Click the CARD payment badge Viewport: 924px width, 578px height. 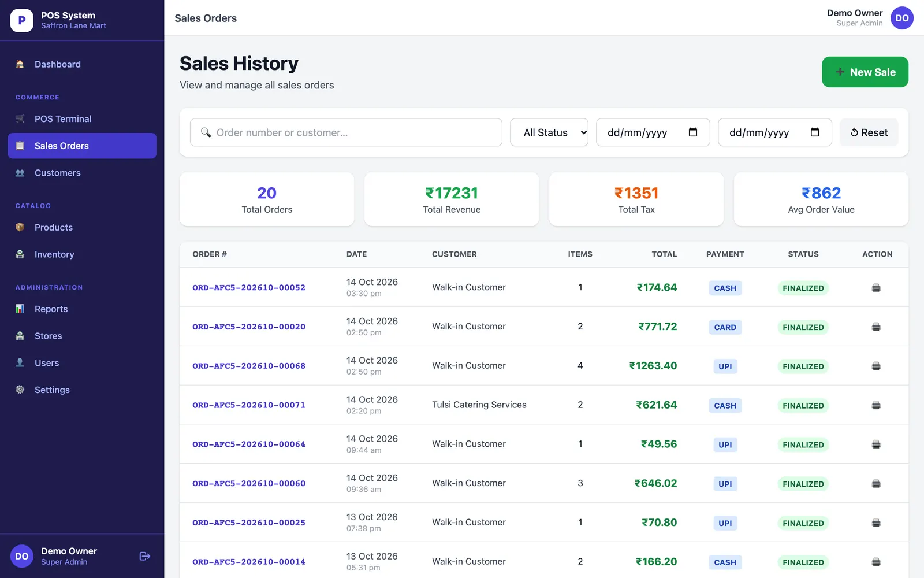pyautogui.click(x=725, y=327)
